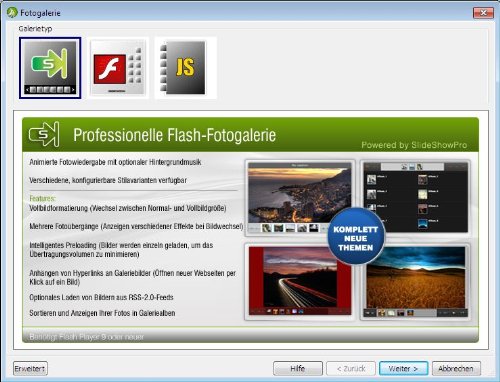Click the Vollbildformatierung feature line
The width and height of the screenshot is (500, 382).
click(x=128, y=208)
